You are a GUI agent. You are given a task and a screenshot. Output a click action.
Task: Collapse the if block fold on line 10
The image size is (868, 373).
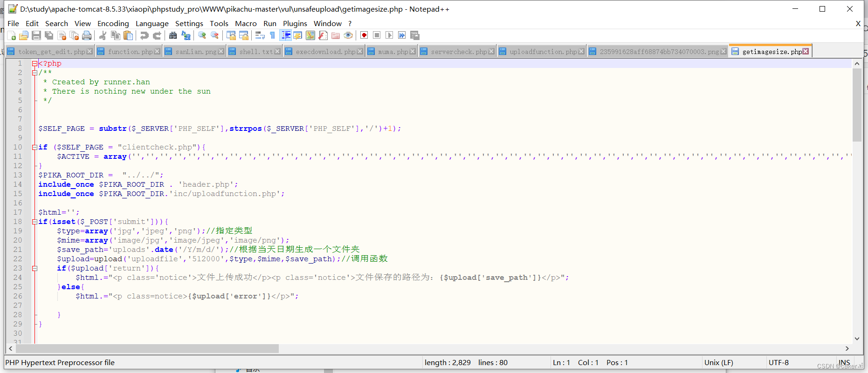(34, 147)
